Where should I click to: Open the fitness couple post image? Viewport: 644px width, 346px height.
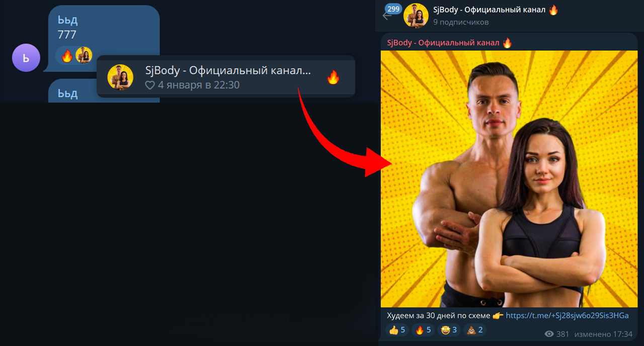509,179
